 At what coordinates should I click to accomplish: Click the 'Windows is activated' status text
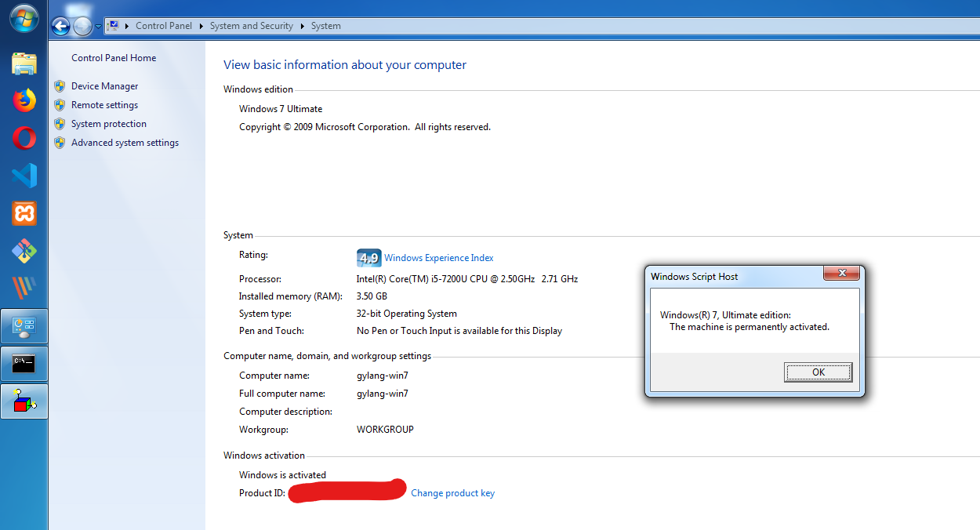pos(282,475)
